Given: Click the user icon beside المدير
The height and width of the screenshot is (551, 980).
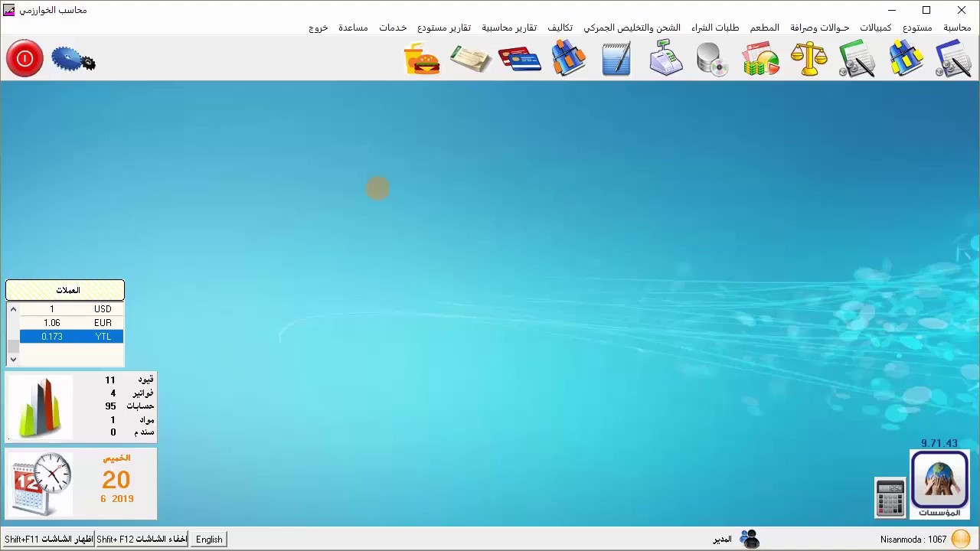Looking at the screenshot, I should 750,540.
